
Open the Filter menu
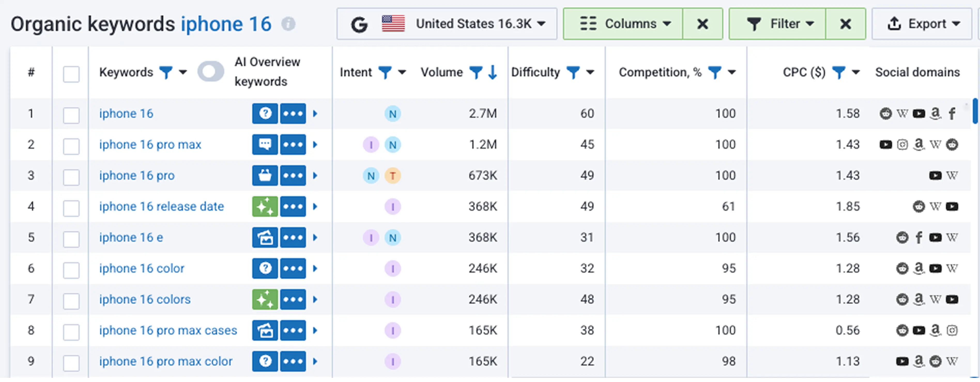click(778, 23)
